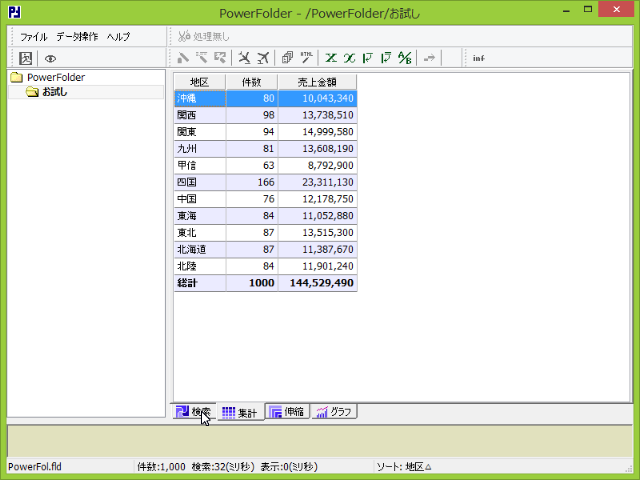Select the 東海 row cell
640x480 pixels.
(x=200, y=216)
